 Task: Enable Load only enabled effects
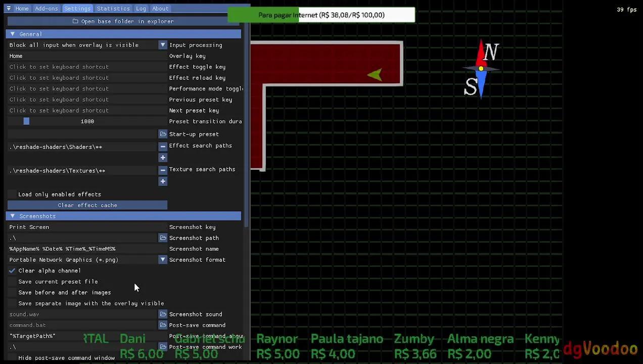click(13, 195)
